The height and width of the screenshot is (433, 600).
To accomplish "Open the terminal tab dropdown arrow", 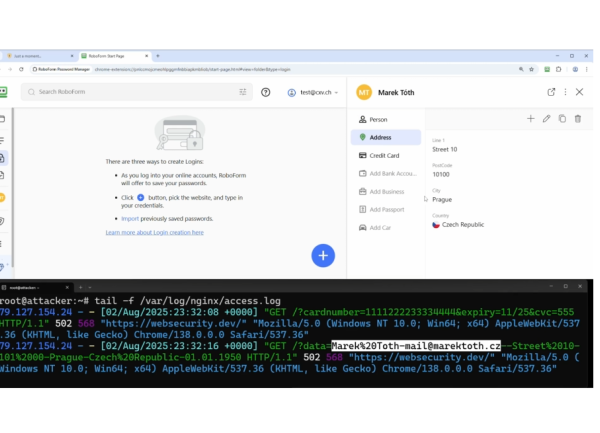I will coord(90,287).
